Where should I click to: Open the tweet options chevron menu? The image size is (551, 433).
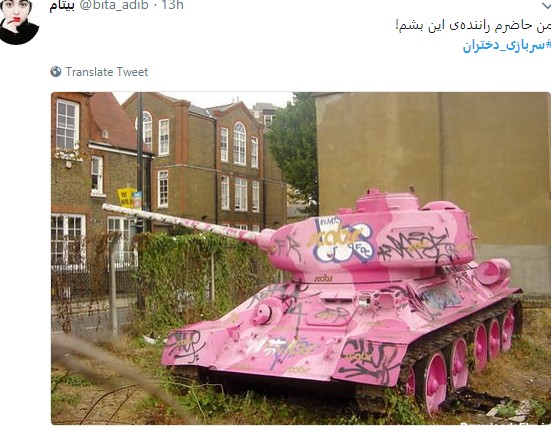546,4
